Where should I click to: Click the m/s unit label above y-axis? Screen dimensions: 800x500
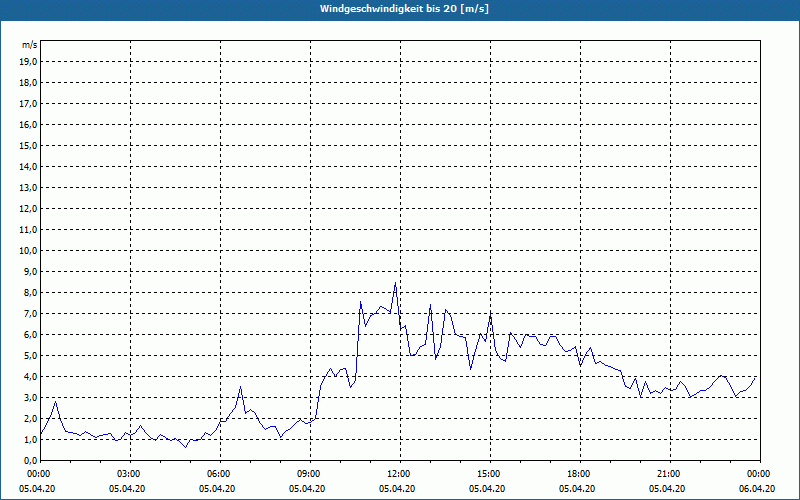coord(30,45)
